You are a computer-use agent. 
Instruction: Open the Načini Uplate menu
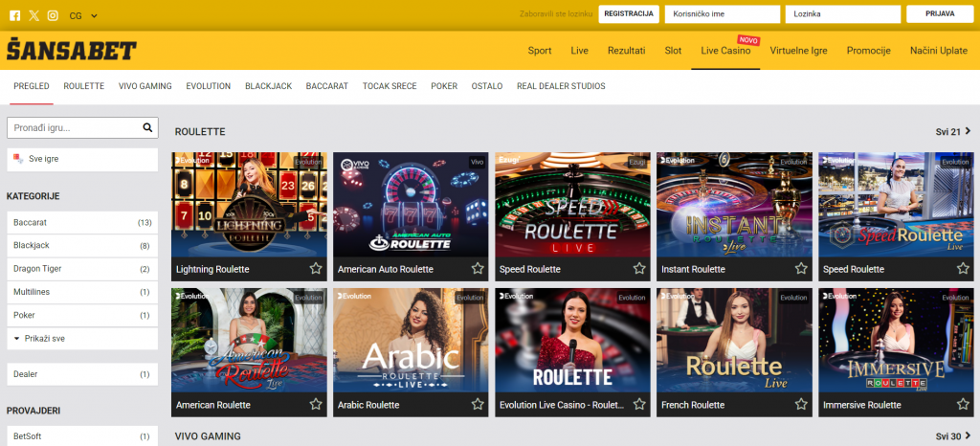[x=939, y=51]
